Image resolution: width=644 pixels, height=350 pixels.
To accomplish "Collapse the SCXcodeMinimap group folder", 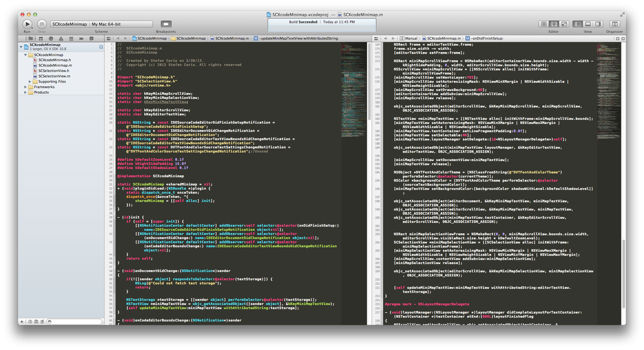I will pyautogui.click(x=26, y=55).
